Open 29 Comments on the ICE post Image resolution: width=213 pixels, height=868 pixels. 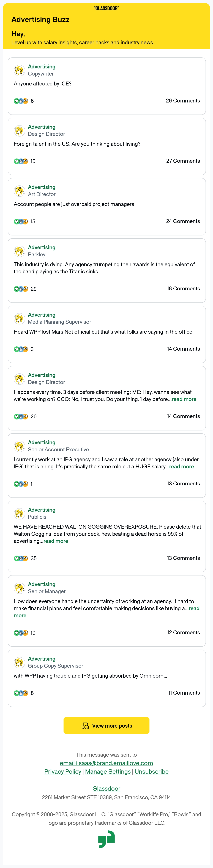(x=183, y=101)
